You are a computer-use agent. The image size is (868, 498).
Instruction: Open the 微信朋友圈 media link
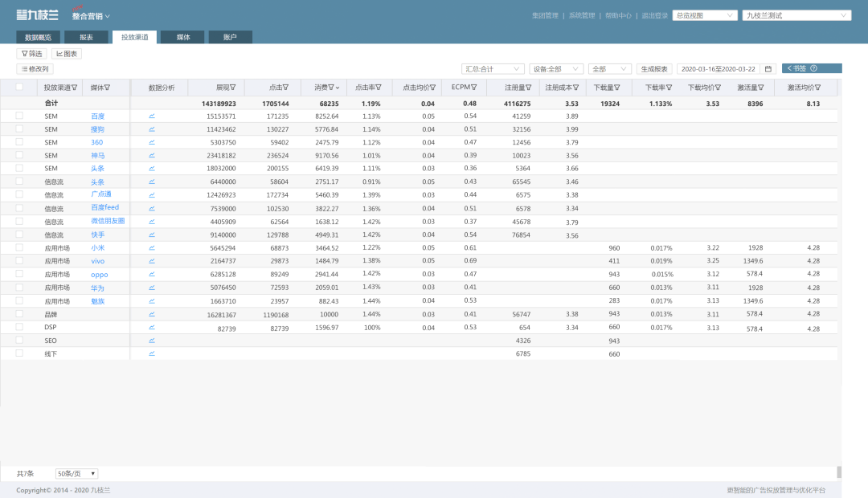tap(108, 221)
